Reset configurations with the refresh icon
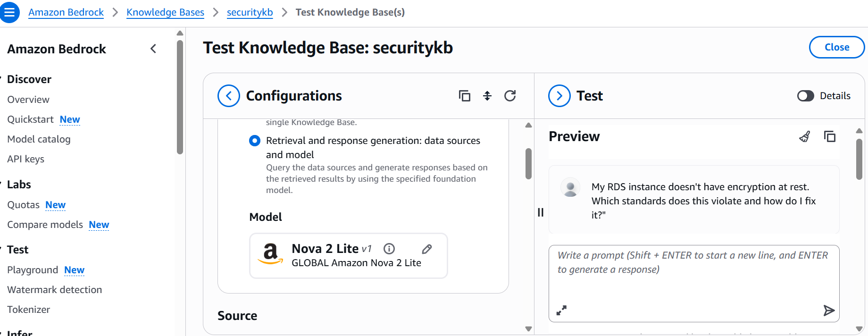The image size is (868, 336). (x=510, y=96)
